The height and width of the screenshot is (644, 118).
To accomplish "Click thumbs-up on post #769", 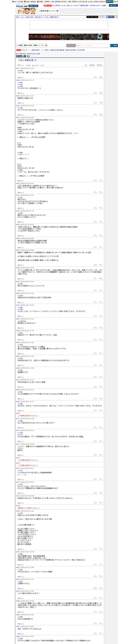I will [95, 410].
